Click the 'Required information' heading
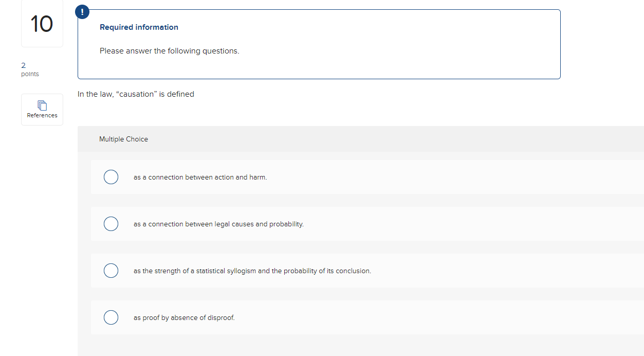The height and width of the screenshot is (356, 644). click(x=139, y=27)
